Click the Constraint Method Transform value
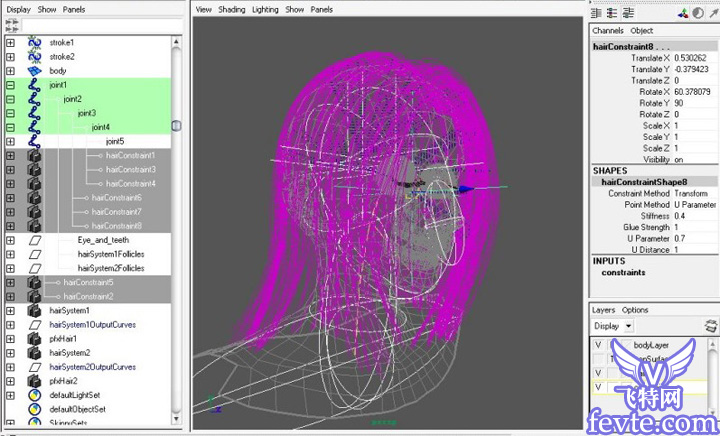The height and width of the screenshot is (436, 720). pos(695,194)
